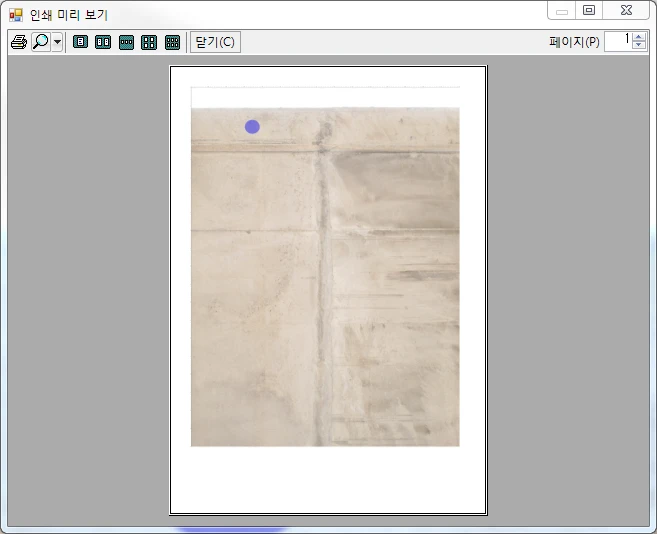Show one page layout view

click(80, 42)
